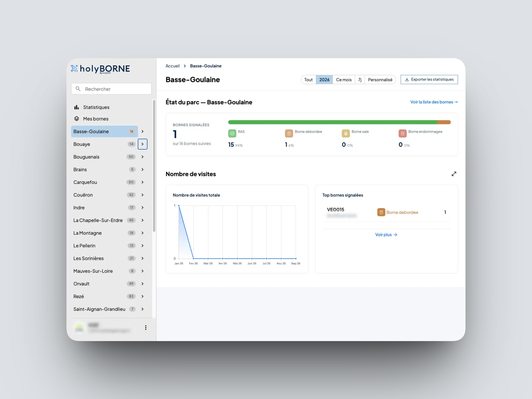Open Mes bornes layers icon
Viewport: 532px width, 399px height.
tap(76, 119)
